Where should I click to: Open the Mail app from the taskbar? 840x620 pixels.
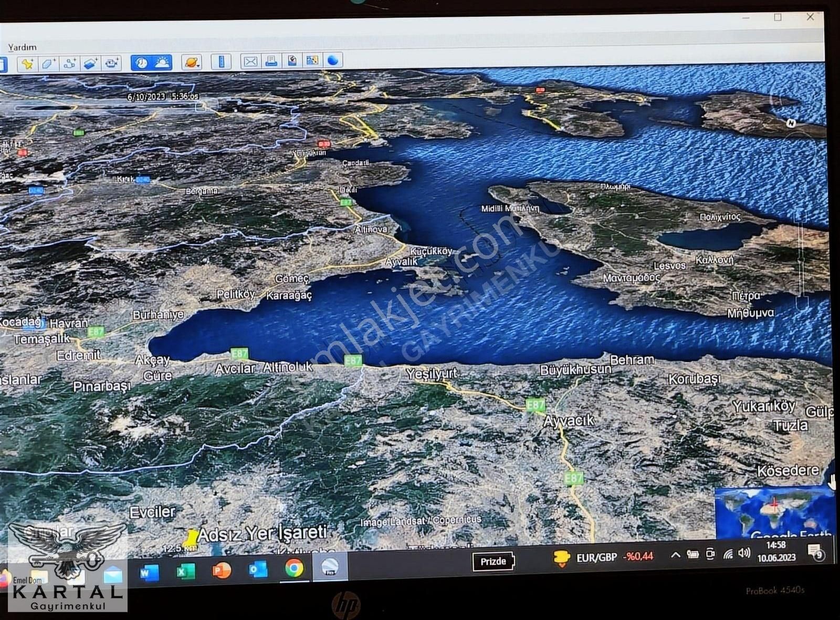coord(113,575)
